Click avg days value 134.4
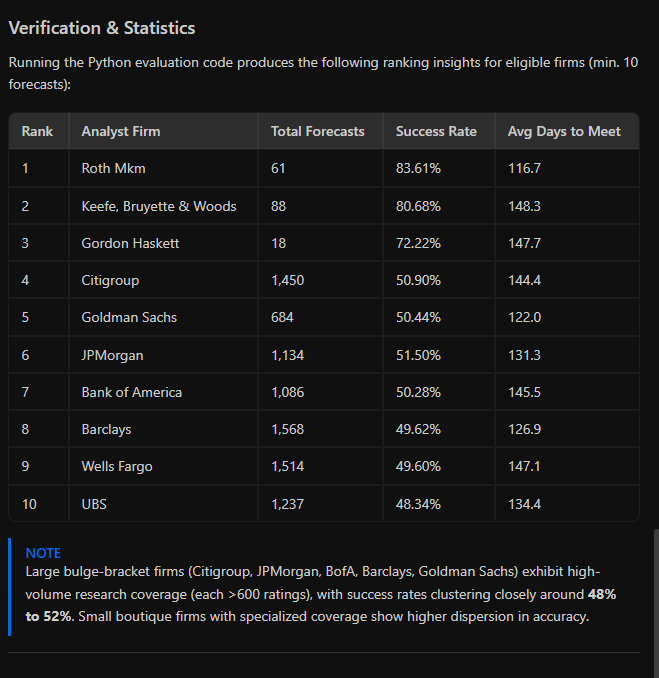The image size is (659, 678). point(524,504)
